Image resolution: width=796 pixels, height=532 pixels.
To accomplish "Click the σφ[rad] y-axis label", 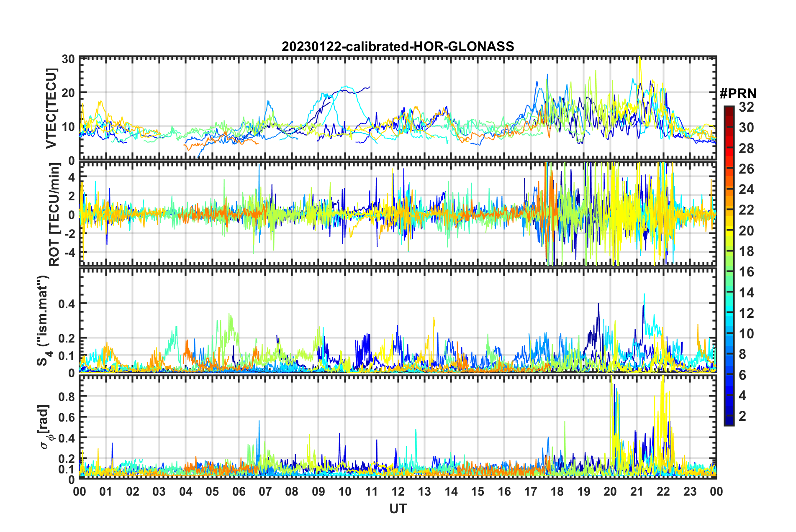I will [44, 427].
